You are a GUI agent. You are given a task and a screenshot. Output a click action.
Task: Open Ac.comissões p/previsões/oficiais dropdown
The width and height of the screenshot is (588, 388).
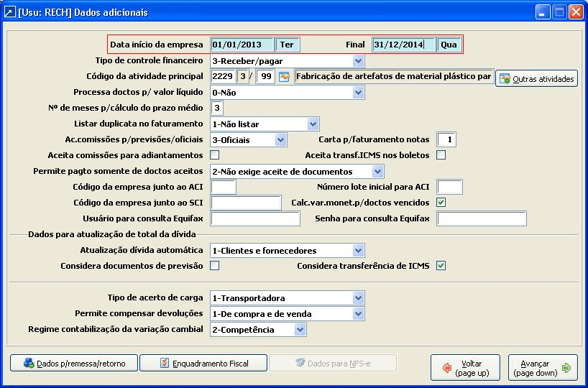pyautogui.click(x=280, y=140)
